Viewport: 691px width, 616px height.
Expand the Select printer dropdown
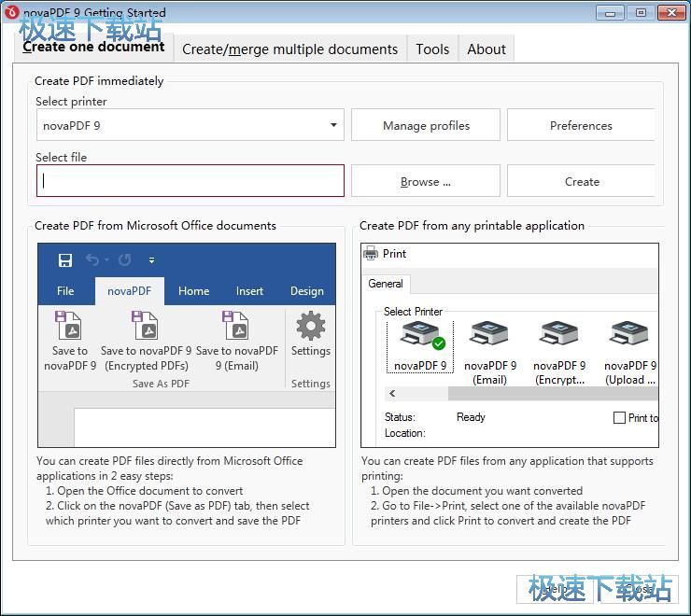333,125
